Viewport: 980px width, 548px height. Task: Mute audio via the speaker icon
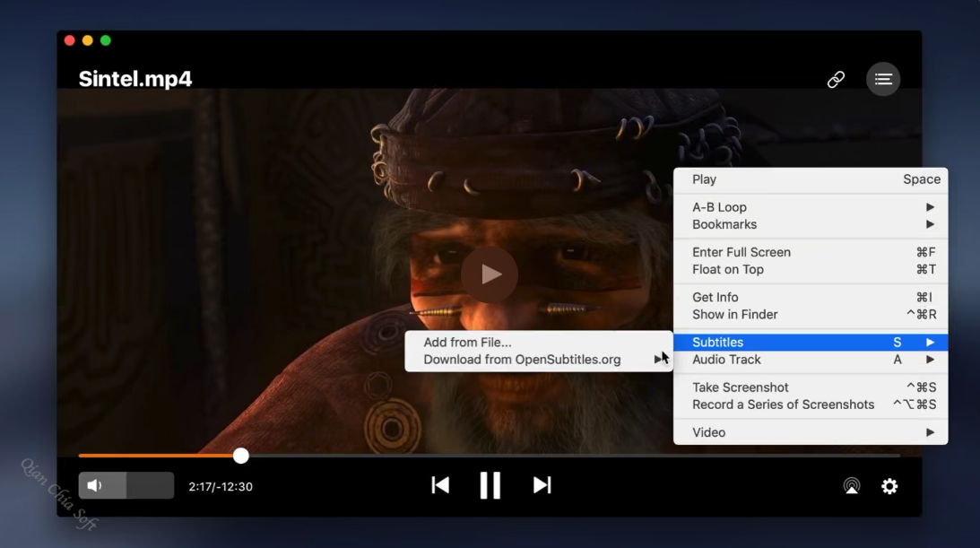coord(94,485)
